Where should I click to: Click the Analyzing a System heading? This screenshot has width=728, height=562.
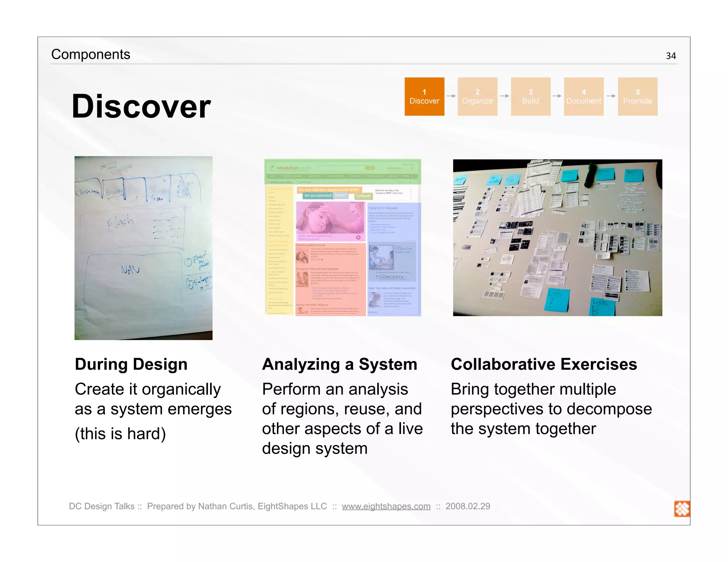point(339,364)
